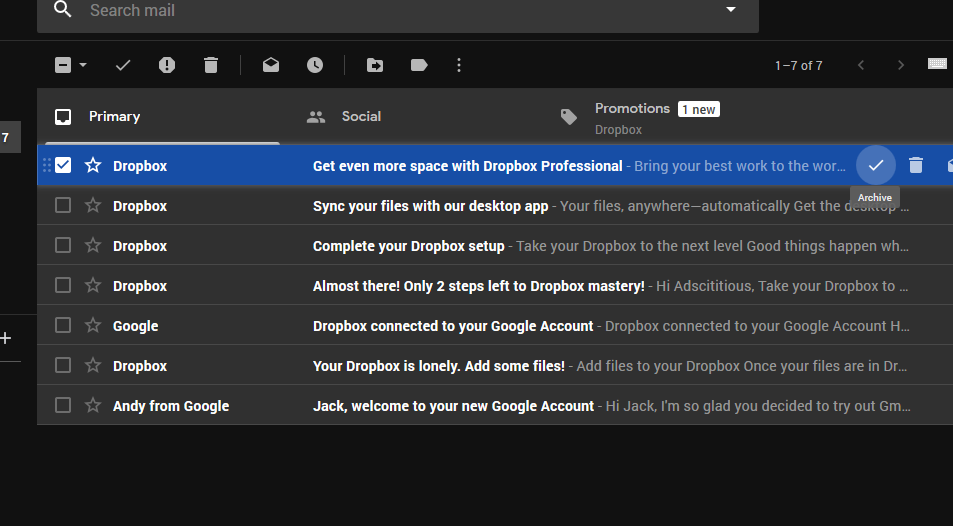Archive selected mail using toolbar checkmark
The image size is (953, 526).
click(x=123, y=65)
